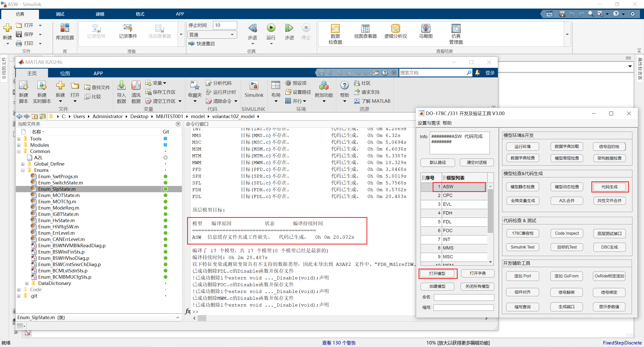Switch to 调试 tab in Simulink
The image size is (644, 347).
[60, 14]
